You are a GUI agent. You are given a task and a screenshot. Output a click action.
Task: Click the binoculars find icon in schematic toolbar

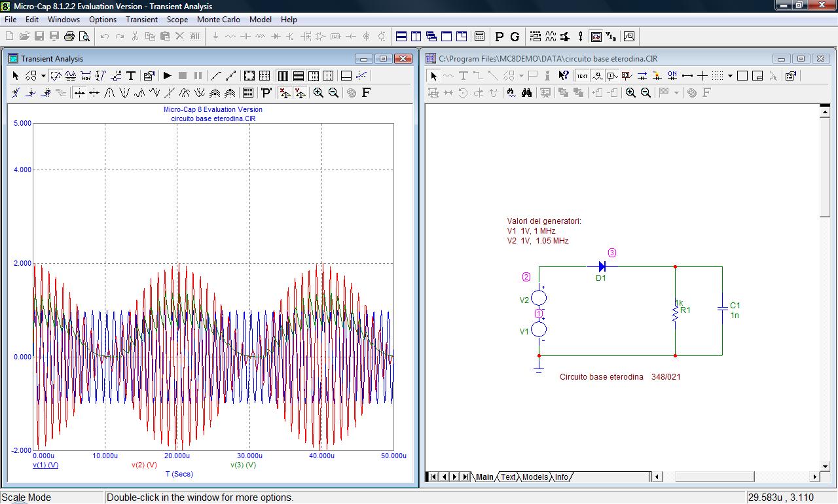(x=526, y=93)
